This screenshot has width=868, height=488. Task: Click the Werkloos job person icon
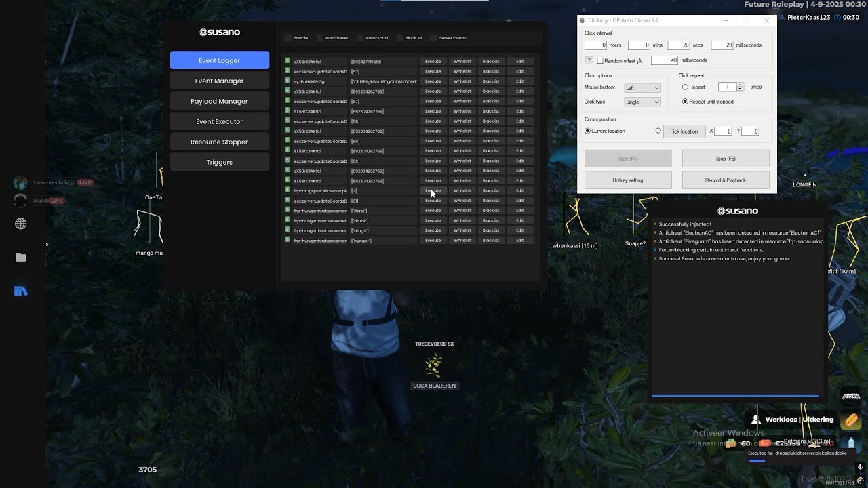(755, 420)
